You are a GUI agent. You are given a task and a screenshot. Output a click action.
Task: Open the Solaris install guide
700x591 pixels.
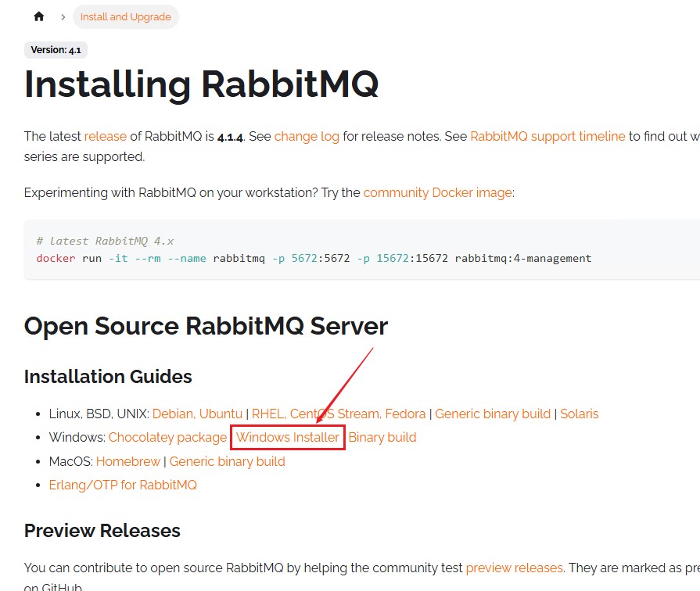point(579,414)
